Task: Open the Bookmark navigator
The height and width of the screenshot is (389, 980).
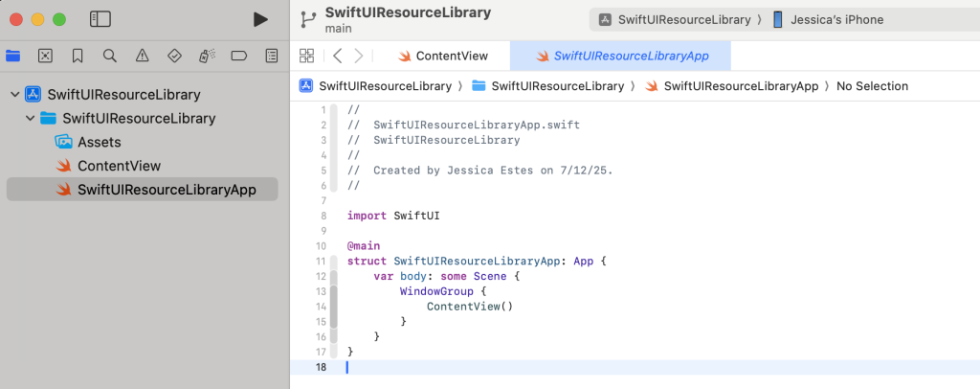Action: pos(78,56)
